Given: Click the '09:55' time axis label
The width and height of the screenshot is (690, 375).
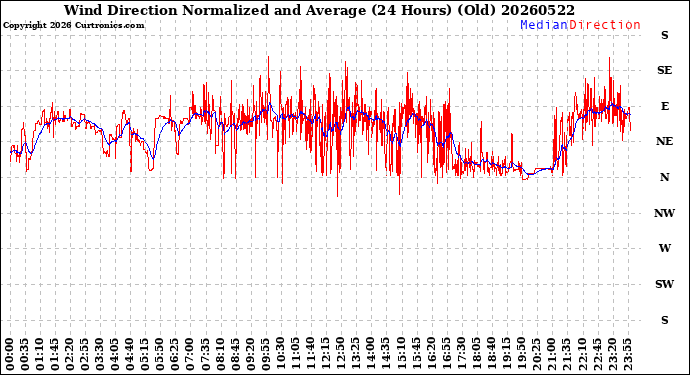Looking at the screenshot, I should tap(265, 354).
